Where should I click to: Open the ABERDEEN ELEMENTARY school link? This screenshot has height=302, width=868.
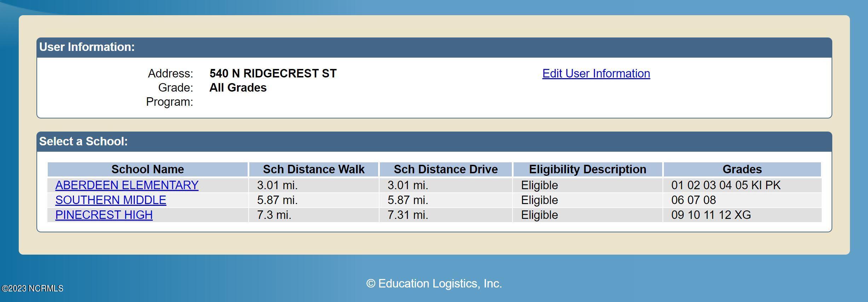[x=127, y=185]
